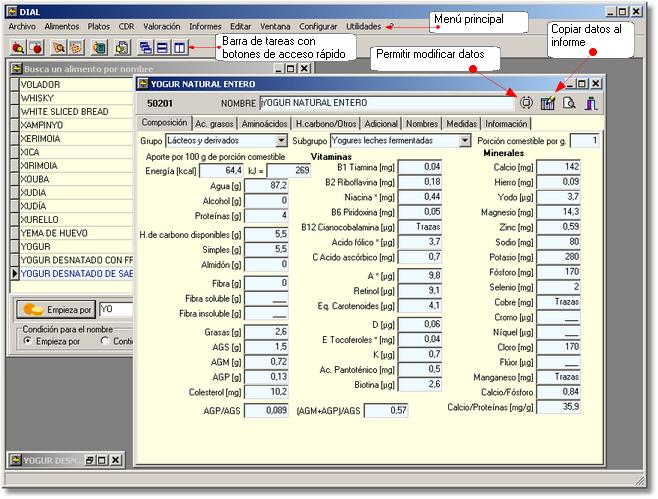The width and height of the screenshot is (658, 499).
Task: Select WHISKY in the food list
Action: click(x=76, y=98)
